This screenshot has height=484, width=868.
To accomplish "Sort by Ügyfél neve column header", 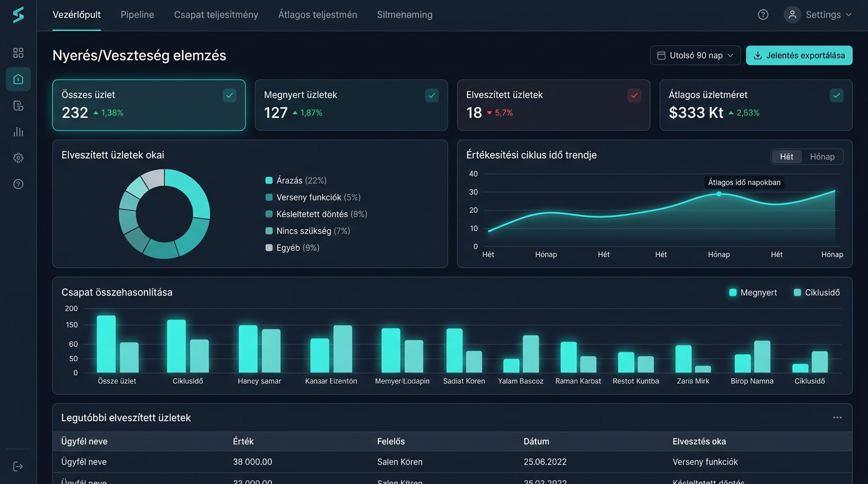I will [84, 442].
